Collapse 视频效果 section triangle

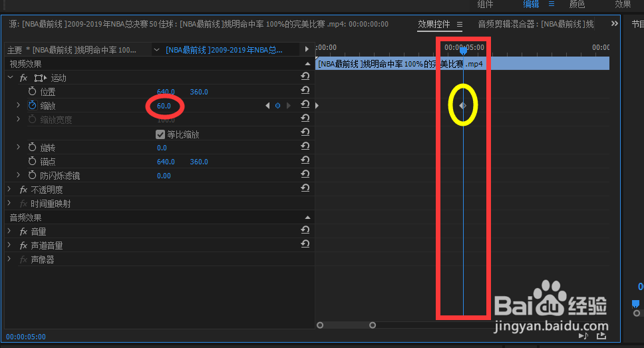(307, 64)
